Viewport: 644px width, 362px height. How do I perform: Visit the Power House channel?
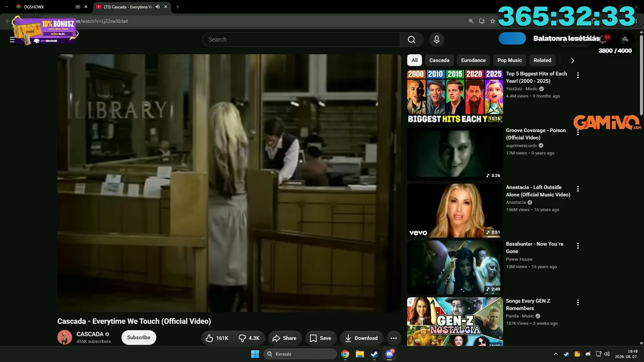tap(519, 259)
